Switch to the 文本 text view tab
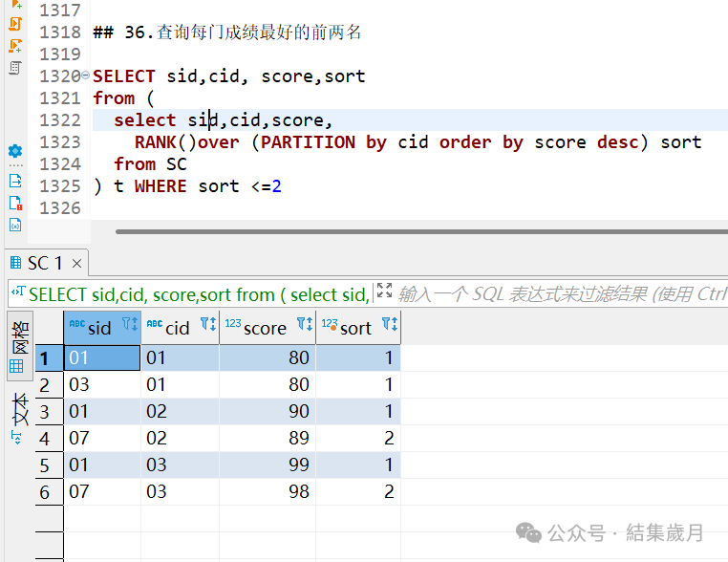 click(x=20, y=409)
